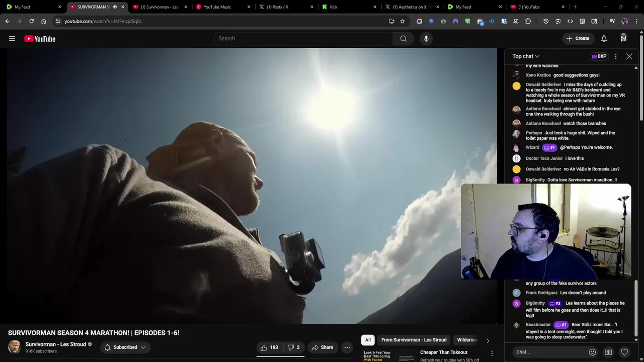
Task: Select the All filter chip
Action: 368,340
